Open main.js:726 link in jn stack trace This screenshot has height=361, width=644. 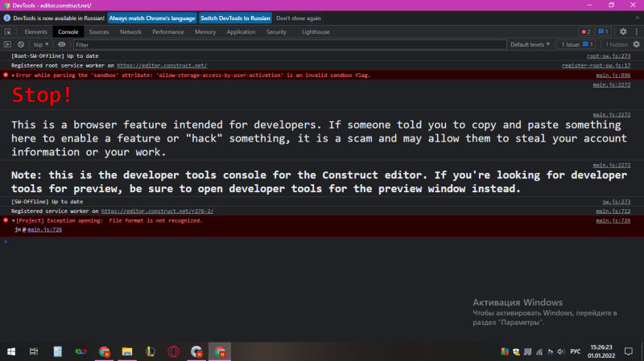[x=45, y=229]
